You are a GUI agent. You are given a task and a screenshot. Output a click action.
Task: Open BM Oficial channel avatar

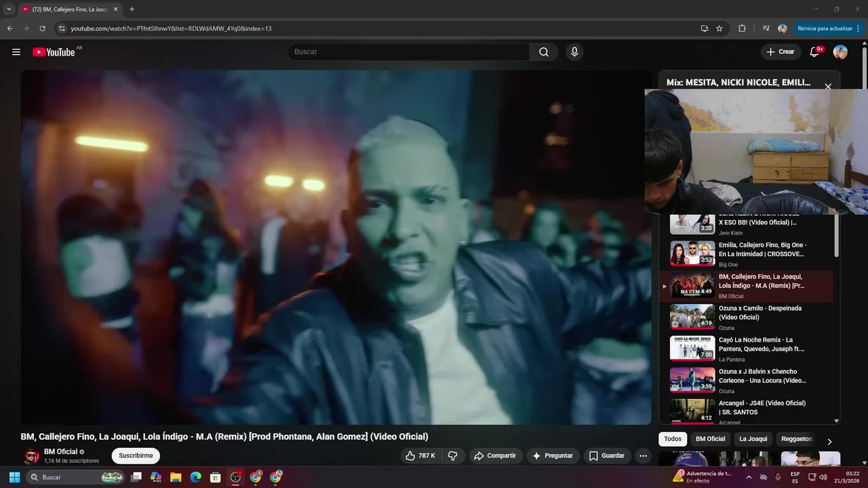[31, 456]
